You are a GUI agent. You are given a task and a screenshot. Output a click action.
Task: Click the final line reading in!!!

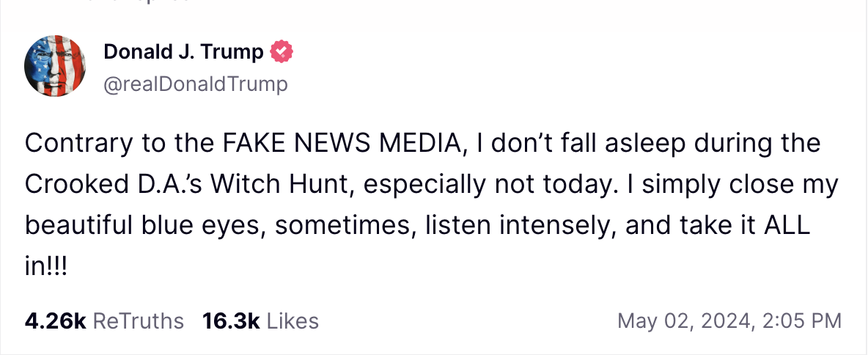click(x=45, y=266)
